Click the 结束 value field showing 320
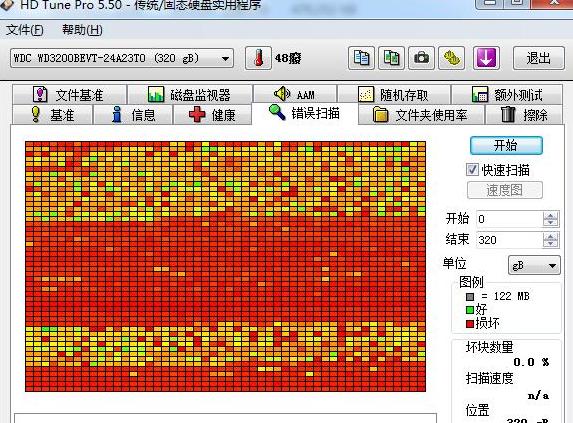This screenshot has height=423, width=573. (510, 240)
